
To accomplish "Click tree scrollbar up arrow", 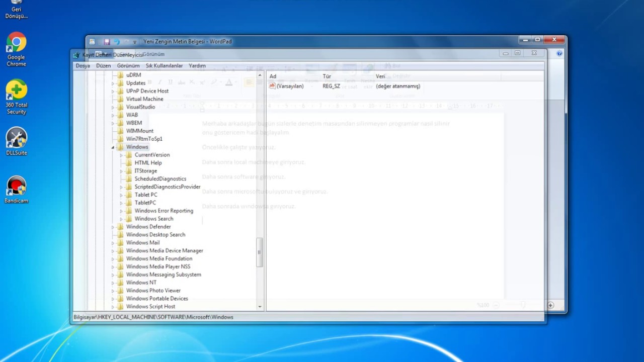I will (x=260, y=75).
